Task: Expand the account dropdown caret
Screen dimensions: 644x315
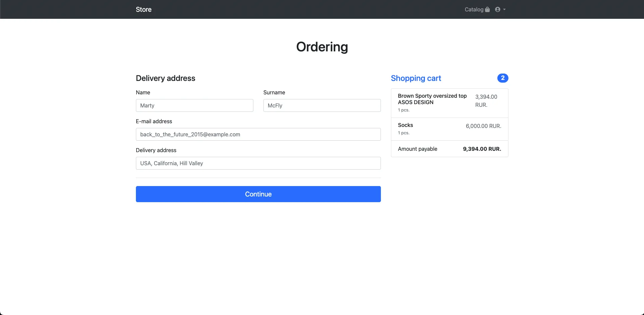Action: (504, 9)
